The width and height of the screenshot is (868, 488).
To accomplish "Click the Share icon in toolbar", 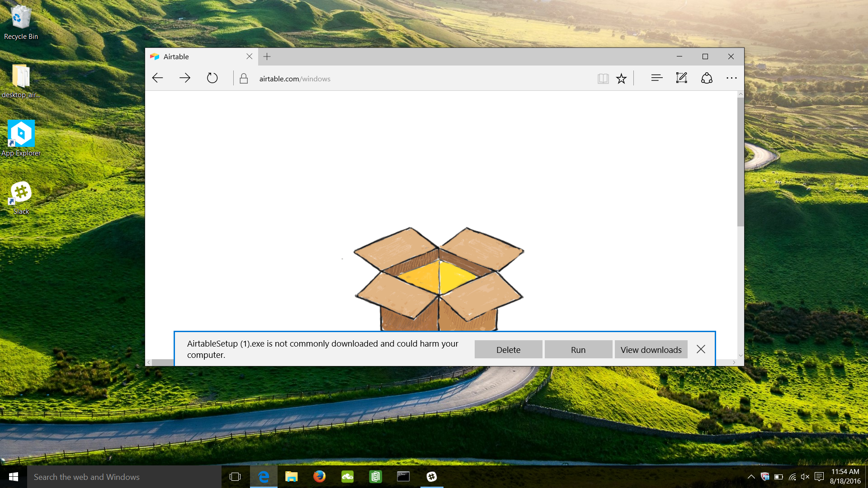I will coord(707,78).
